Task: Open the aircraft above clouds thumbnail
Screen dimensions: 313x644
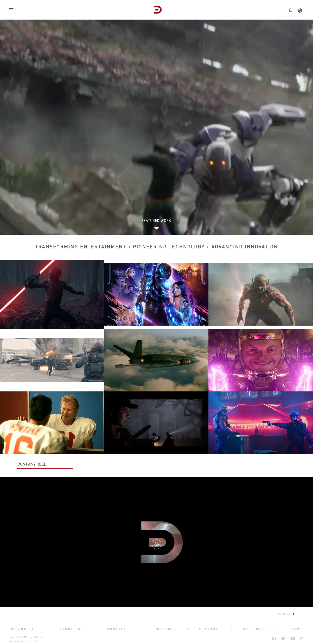Action: pyautogui.click(x=156, y=360)
